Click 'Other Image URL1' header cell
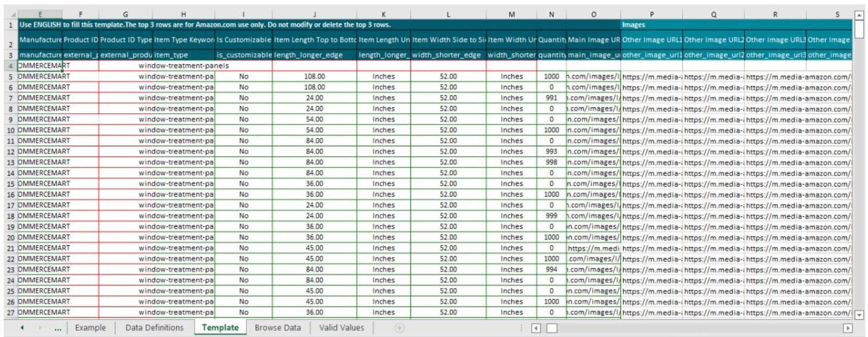The width and height of the screenshot is (868, 337). 652,40
